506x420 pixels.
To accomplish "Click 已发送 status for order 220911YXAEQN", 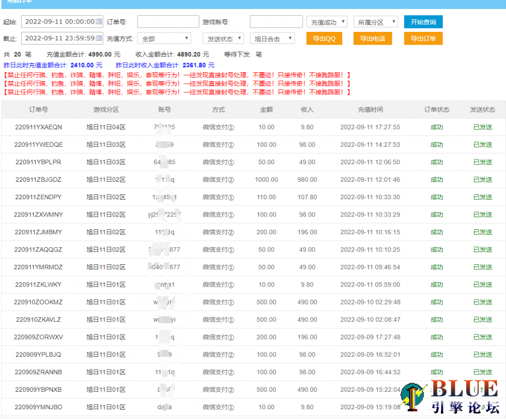I will (482, 128).
